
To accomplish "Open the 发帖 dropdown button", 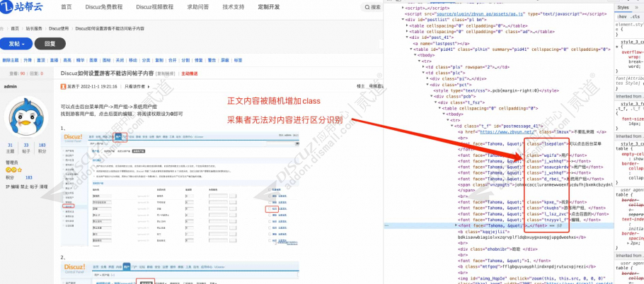I will [x=16, y=44].
